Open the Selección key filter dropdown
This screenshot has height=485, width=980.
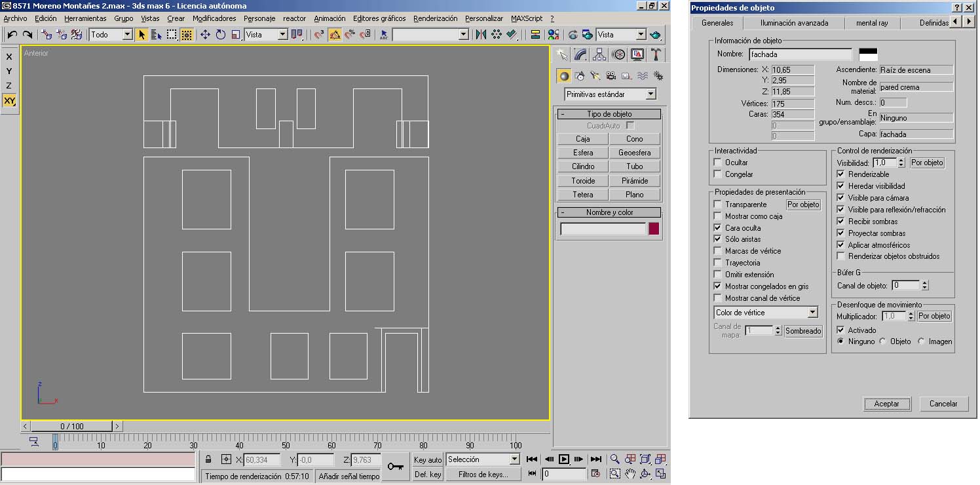pyautogui.click(x=483, y=459)
